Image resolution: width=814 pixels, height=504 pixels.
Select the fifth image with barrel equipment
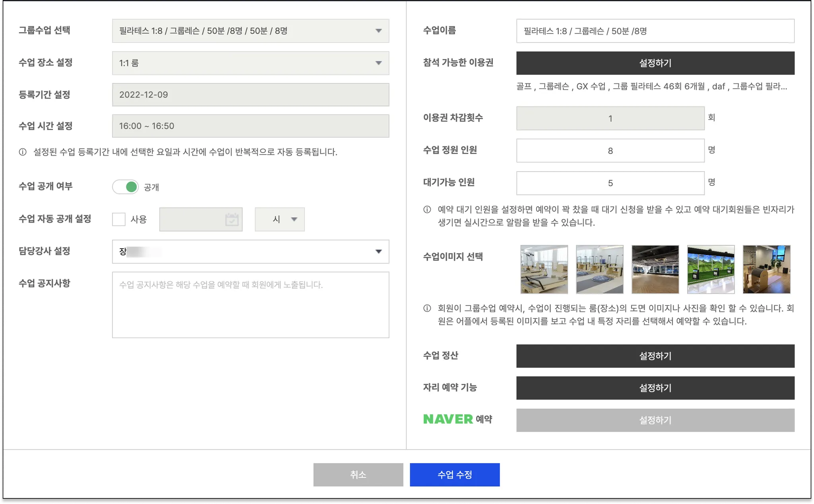click(x=766, y=269)
